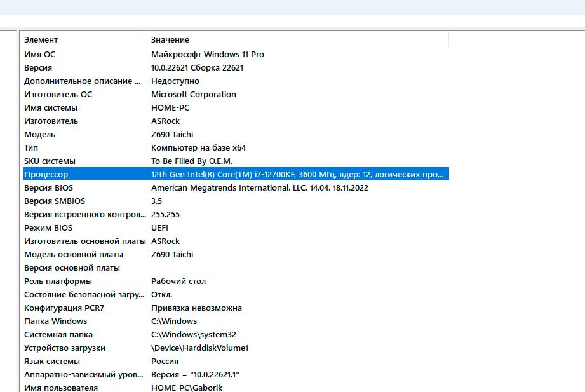Select Дополнительное описание row
The height and width of the screenshot is (392, 585).
coord(82,81)
